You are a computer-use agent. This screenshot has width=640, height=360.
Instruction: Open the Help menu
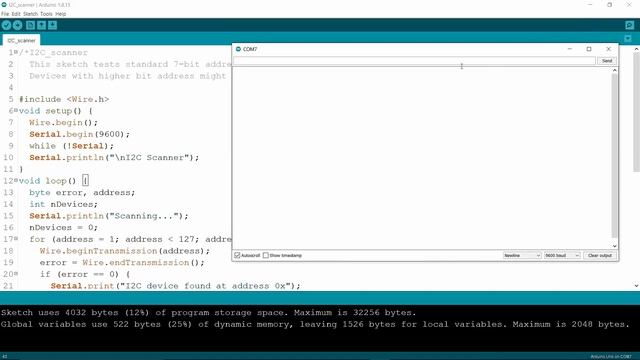click(x=60, y=14)
